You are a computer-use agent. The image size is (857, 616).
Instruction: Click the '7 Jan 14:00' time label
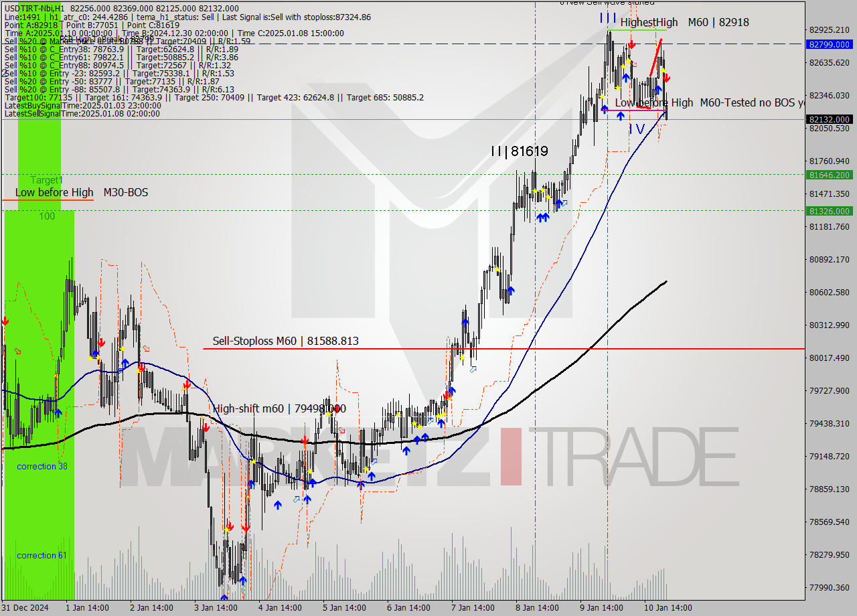coord(473,608)
